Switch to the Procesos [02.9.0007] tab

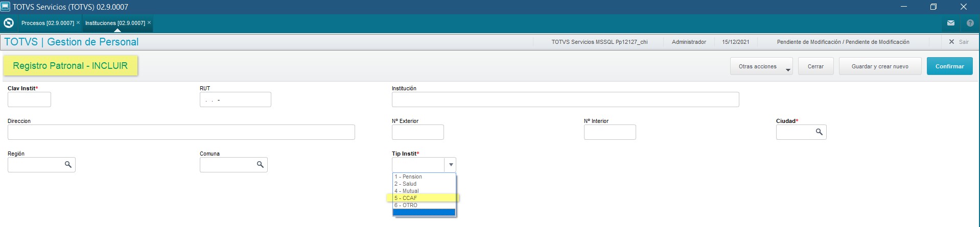coord(48,23)
